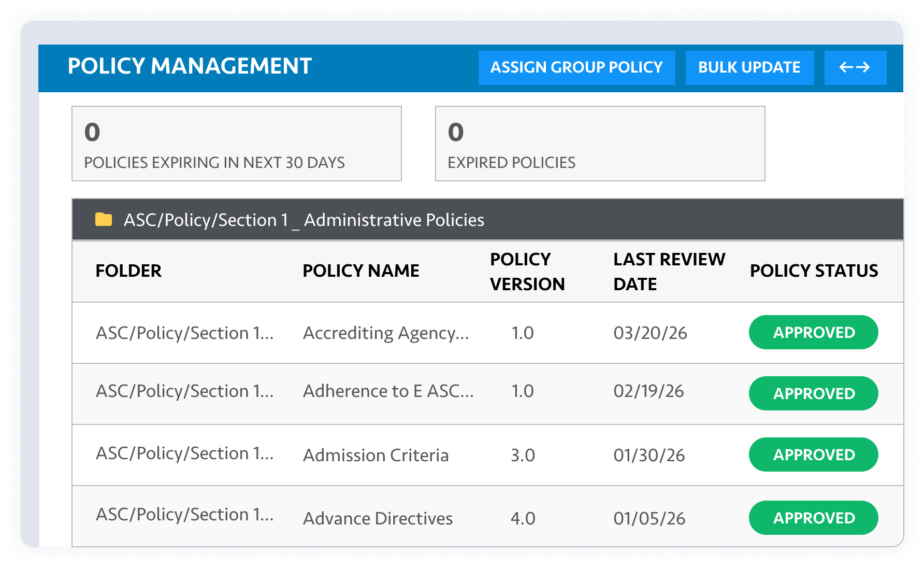Open the Adherence to E ASC... policy
This screenshot has width=924, height=568.
click(x=388, y=391)
